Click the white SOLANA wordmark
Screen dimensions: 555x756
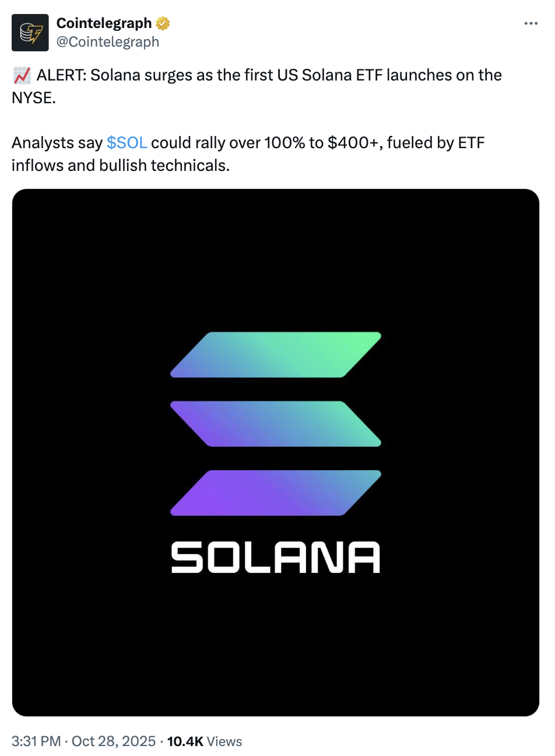[x=276, y=557]
